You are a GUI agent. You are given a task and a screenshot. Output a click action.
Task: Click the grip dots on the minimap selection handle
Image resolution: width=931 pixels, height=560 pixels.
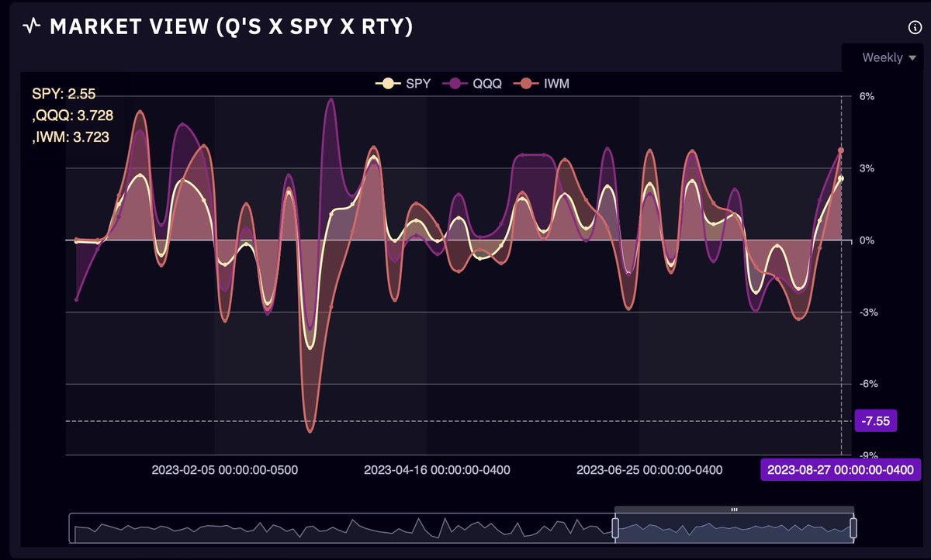point(733,509)
